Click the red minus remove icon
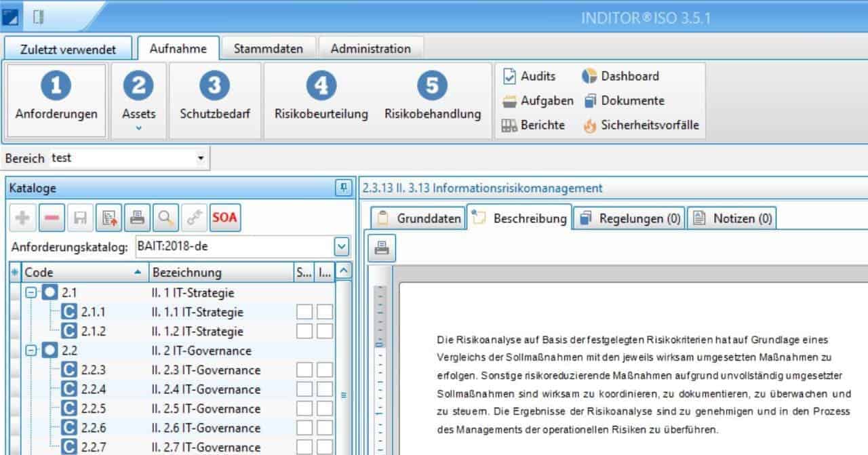 (52, 218)
